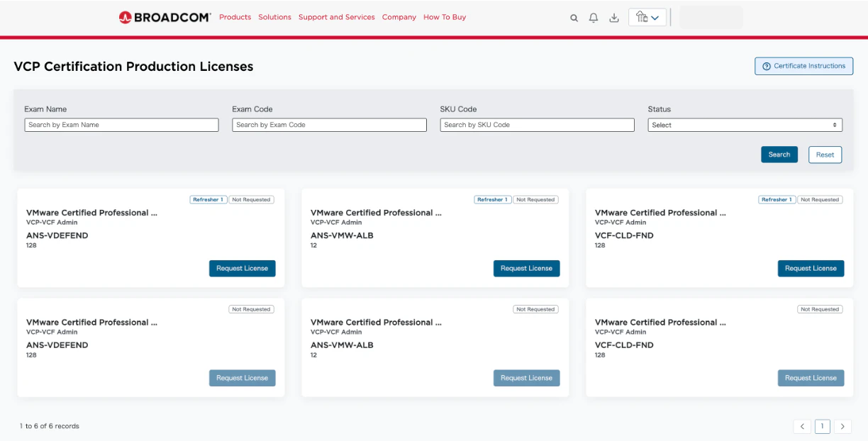The image size is (868, 441).
Task: Click Refresher 1 badge on VCF-CLD-FND card
Action: pos(777,200)
